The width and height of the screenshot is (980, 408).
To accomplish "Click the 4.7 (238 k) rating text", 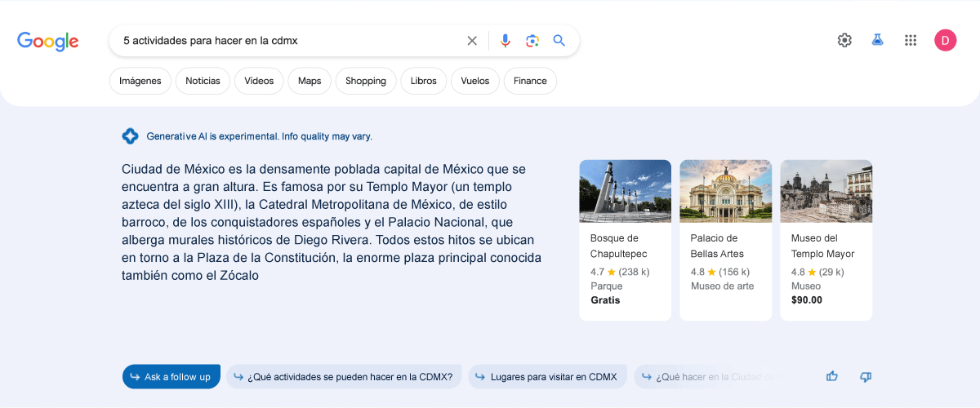I will (620, 272).
